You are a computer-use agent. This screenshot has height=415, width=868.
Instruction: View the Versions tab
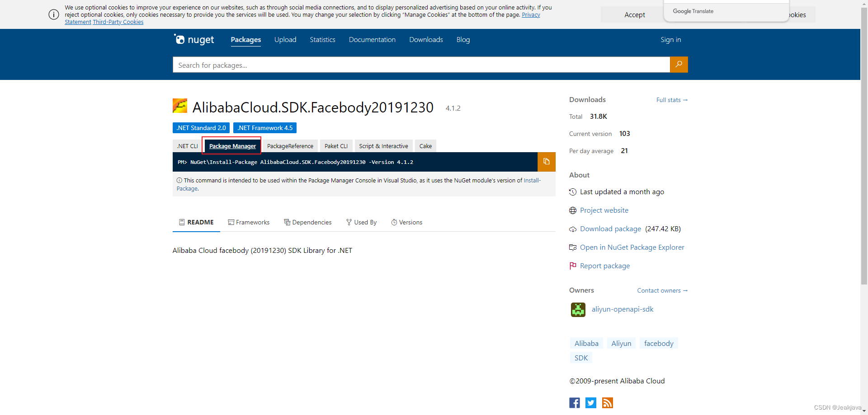click(x=406, y=222)
